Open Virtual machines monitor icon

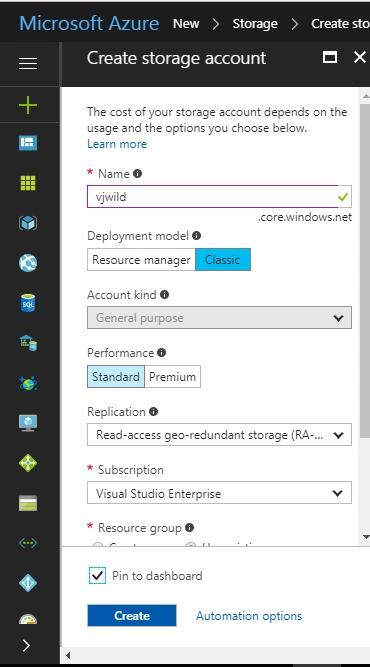click(x=28, y=423)
